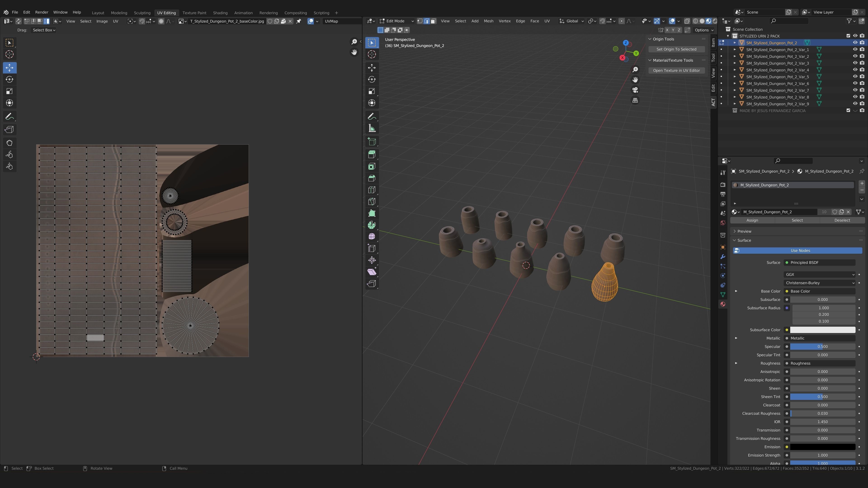Viewport: 868px width, 488px height.
Task: Select the Grab sculpt tool in UV editor
Action: [x=9, y=143]
